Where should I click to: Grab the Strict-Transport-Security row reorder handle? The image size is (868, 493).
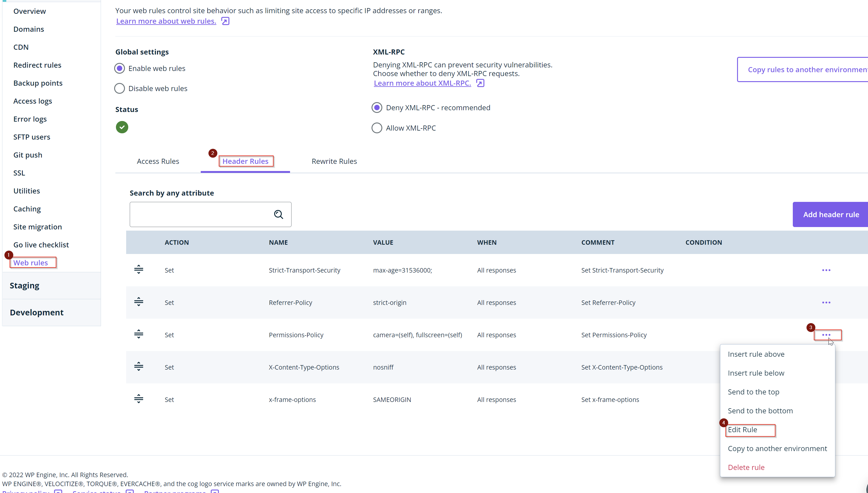pyautogui.click(x=138, y=270)
